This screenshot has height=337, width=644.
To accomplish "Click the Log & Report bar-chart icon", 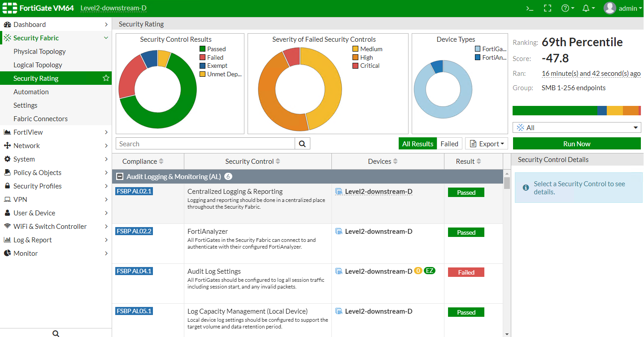I will click(7, 240).
